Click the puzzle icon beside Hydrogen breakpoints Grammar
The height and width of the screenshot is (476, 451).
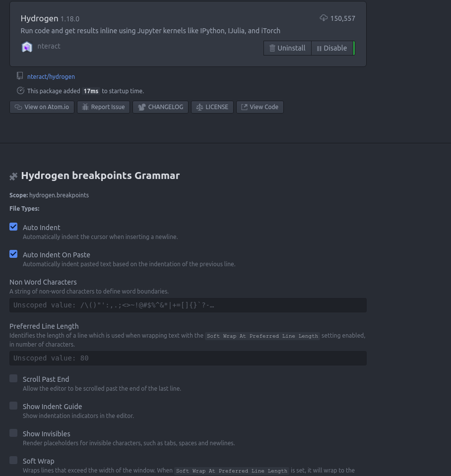click(x=13, y=176)
